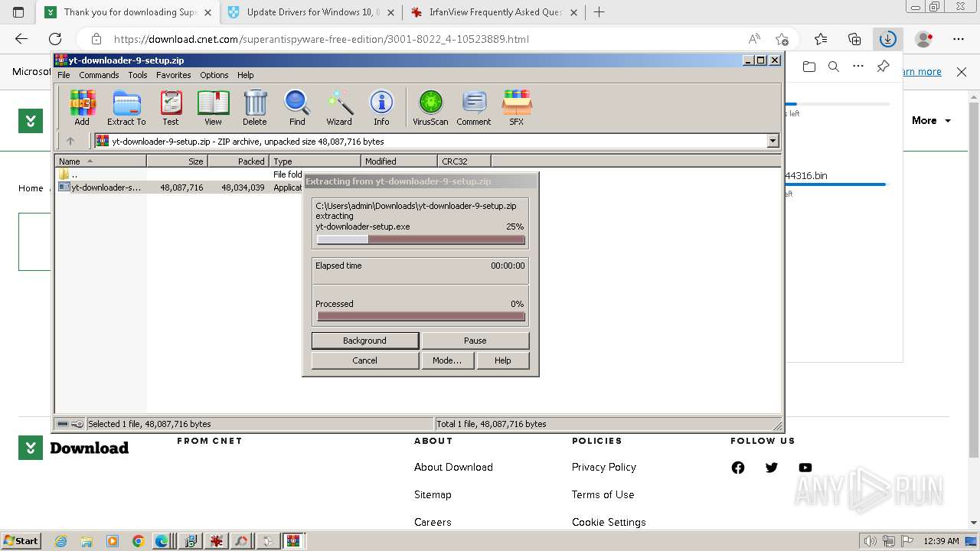Screen dimensions: 980x551
Task: Open Chrome from the taskbar
Action: coord(138,541)
